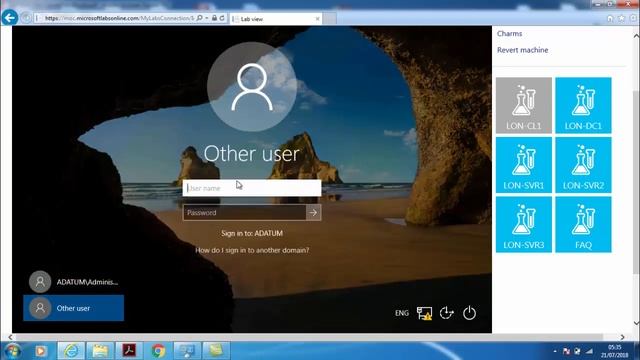
Task: Open Adobe Reader from taskbar
Action: pos(129,351)
